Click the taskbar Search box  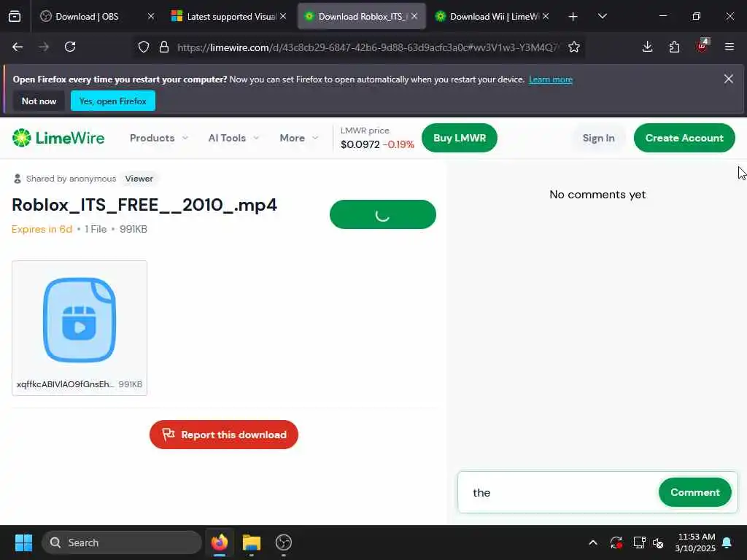click(x=122, y=542)
